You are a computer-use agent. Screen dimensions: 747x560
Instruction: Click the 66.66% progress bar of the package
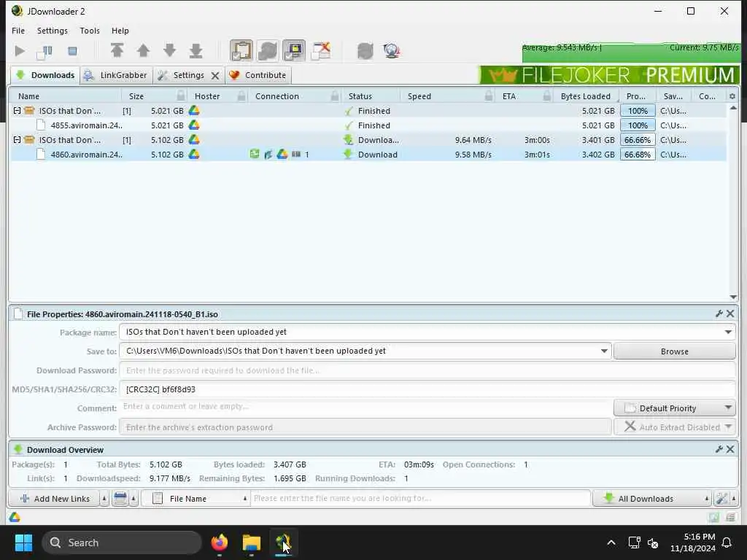click(x=638, y=140)
